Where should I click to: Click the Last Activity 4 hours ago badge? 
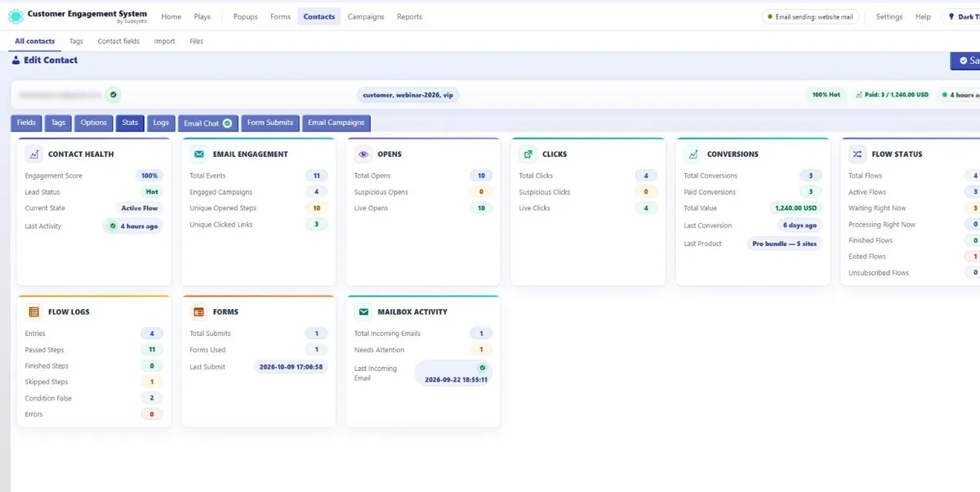point(133,226)
